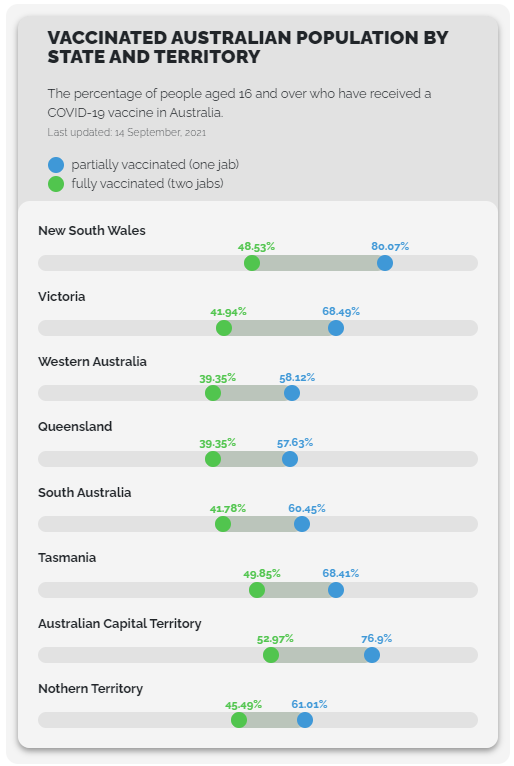The width and height of the screenshot is (514, 766).
Task: Select New South Wales blue 80.07% marker
Action: click(385, 263)
